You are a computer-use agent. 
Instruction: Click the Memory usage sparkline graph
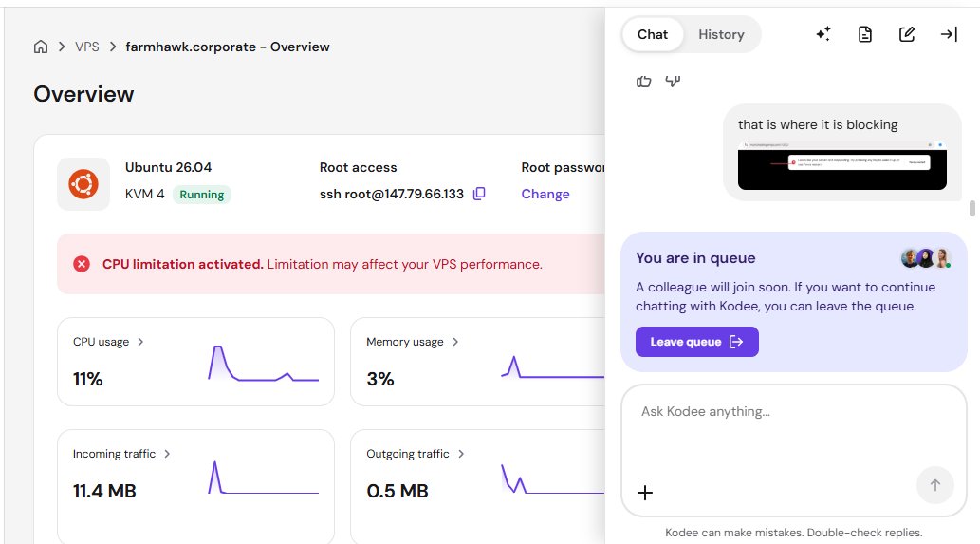tap(552, 366)
